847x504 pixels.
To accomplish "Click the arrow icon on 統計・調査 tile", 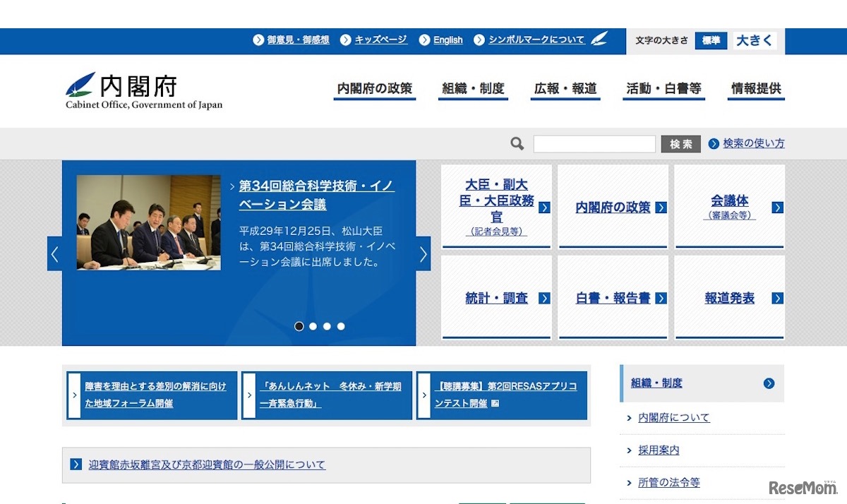I will pos(543,297).
